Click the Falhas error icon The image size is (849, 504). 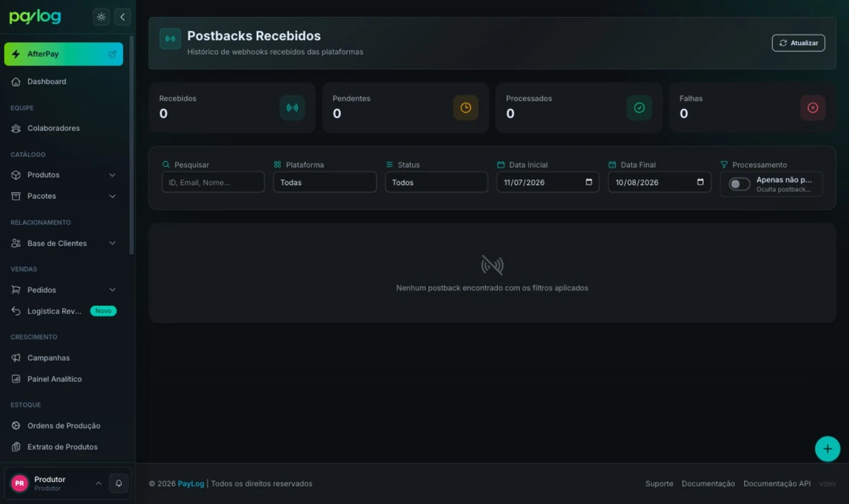[x=813, y=108]
